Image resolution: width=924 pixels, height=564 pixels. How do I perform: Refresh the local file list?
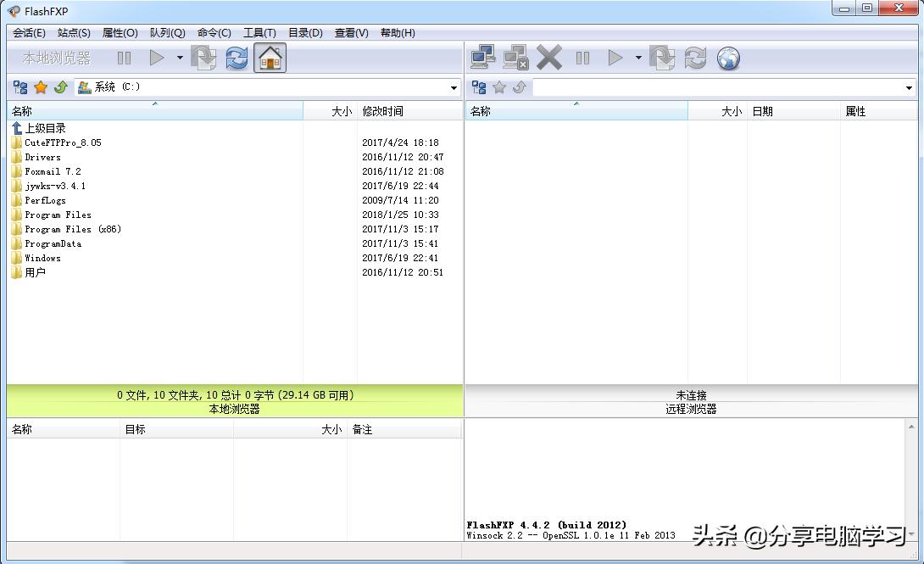click(237, 58)
